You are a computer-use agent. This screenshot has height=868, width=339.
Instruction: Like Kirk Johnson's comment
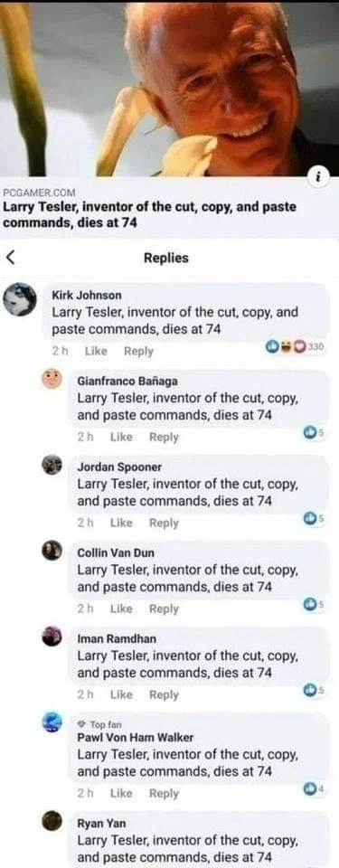click(x=96, y=351)
